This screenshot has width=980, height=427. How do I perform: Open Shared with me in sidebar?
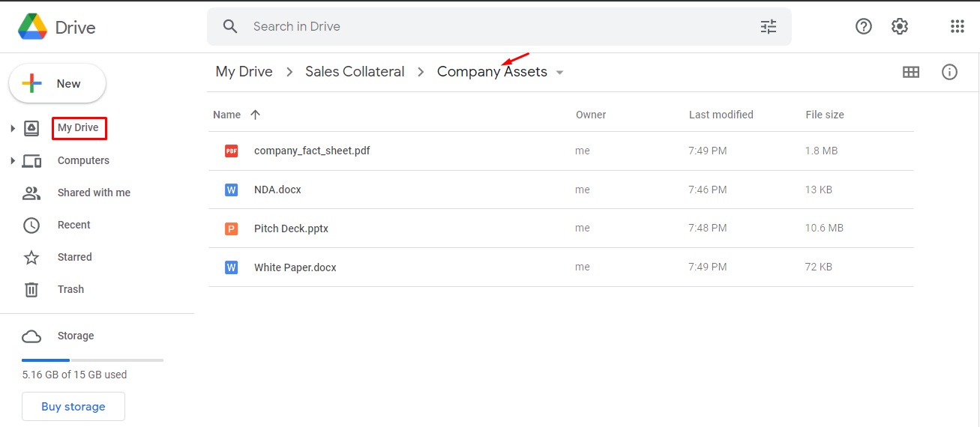pos(94,193)
